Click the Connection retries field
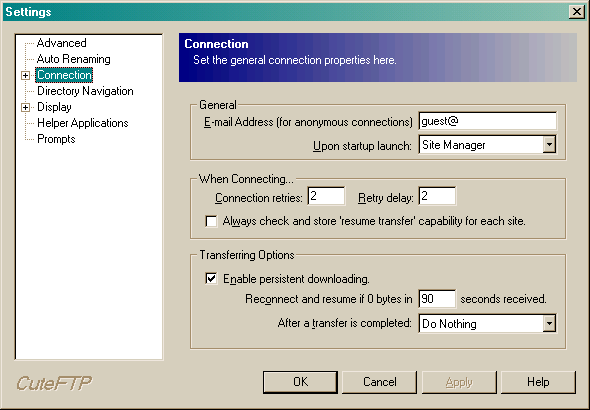This screenshot has width=590, height=410. tap(326, 196)
